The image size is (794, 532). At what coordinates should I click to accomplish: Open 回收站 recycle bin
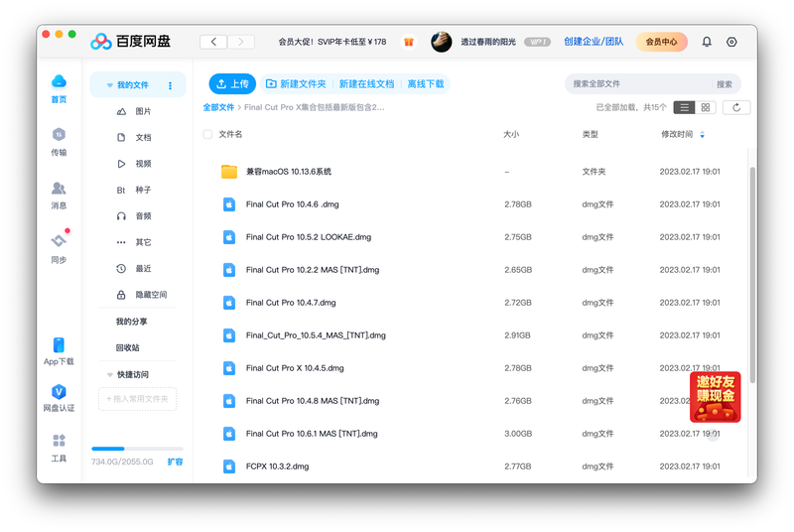[128, 347]
